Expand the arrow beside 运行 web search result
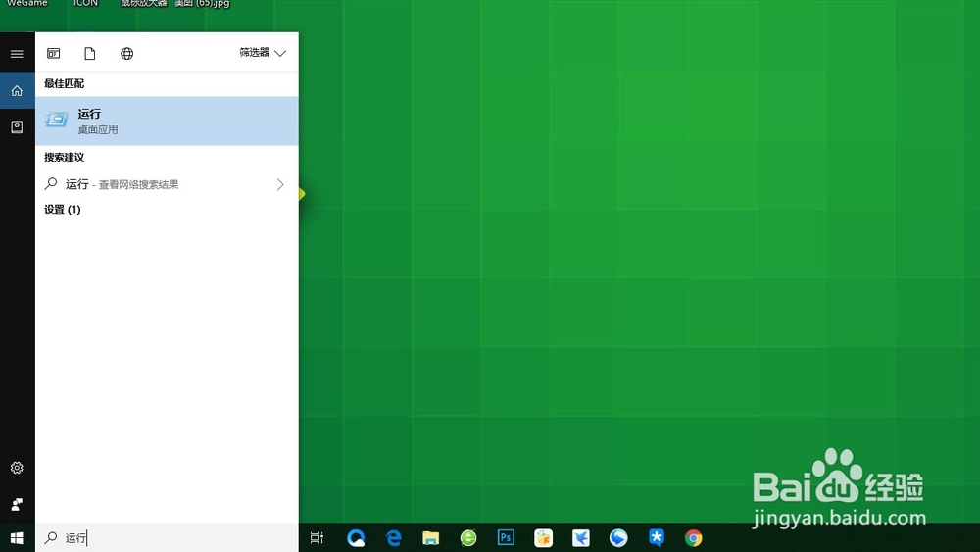 [x=280, y=184]
